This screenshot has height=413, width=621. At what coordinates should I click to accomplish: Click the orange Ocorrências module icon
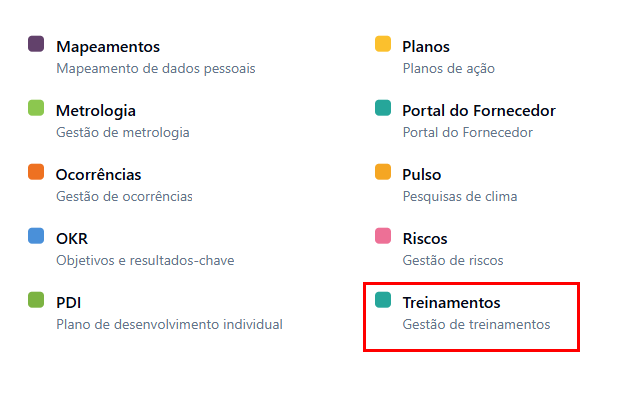(36, 172)
